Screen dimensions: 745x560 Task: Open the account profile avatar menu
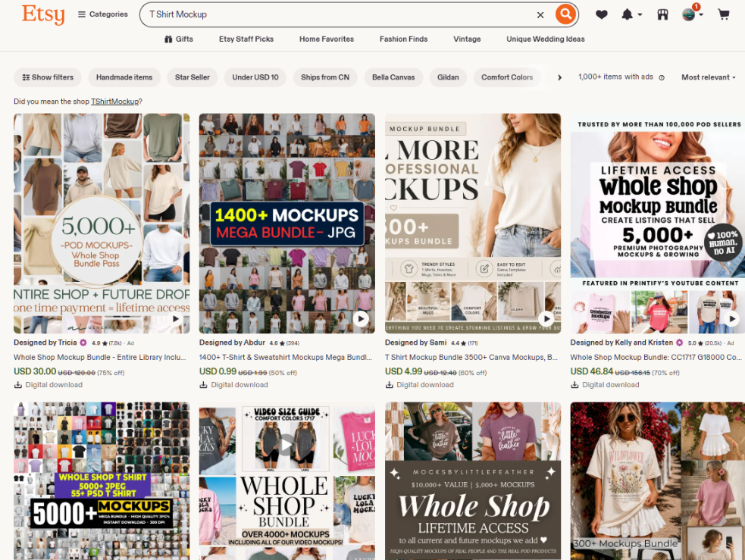pyautogui.click(x=692, y=14)
